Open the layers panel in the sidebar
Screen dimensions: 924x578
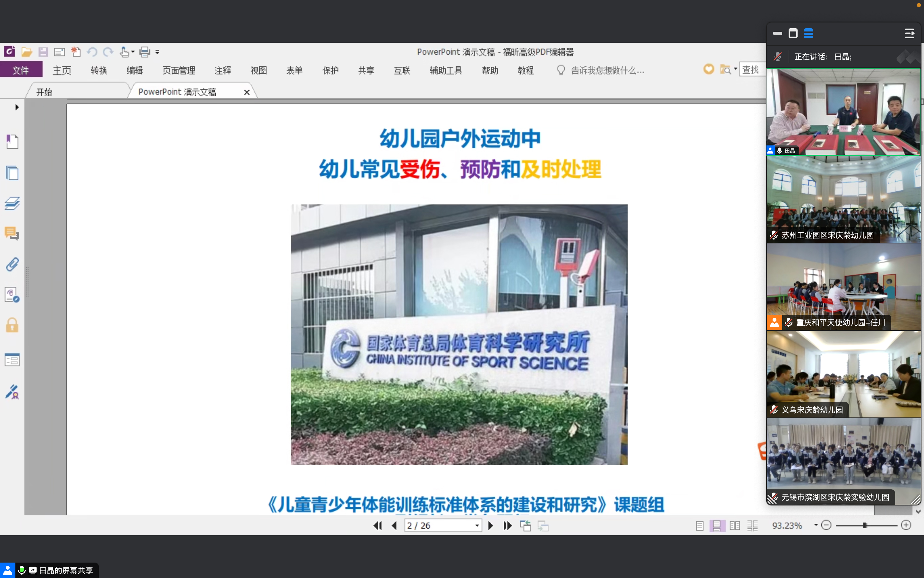point(12,203)
